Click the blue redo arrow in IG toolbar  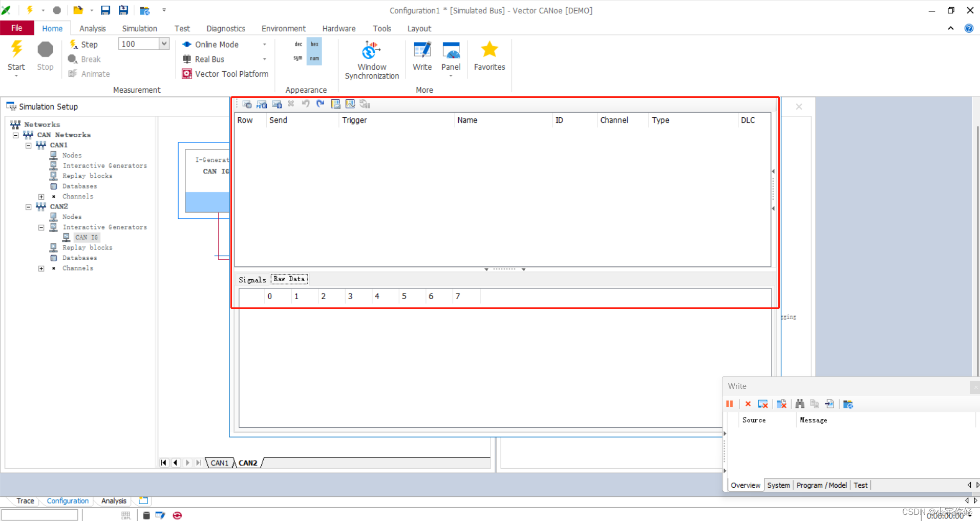(320, 104)
